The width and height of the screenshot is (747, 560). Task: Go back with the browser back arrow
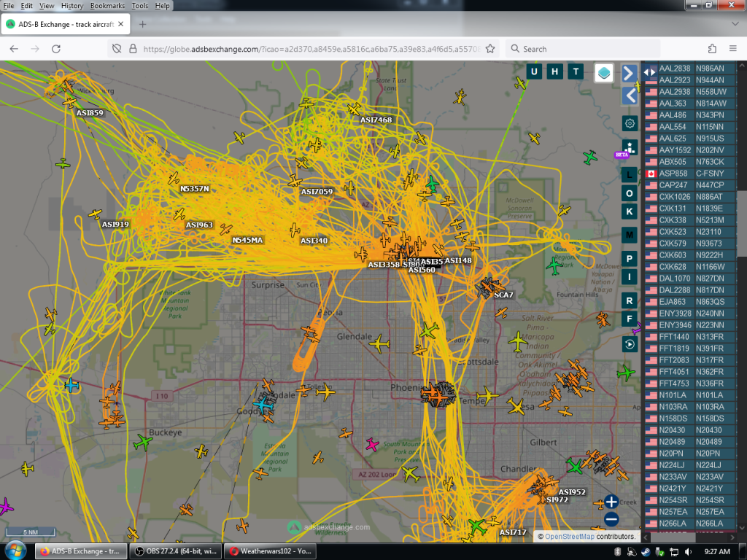(14, 49)
